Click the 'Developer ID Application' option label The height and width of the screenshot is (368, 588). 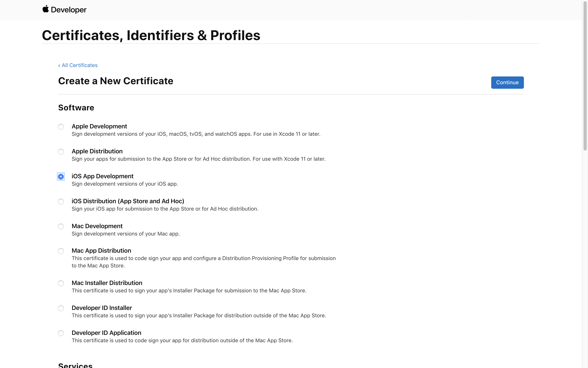point(106,333)
